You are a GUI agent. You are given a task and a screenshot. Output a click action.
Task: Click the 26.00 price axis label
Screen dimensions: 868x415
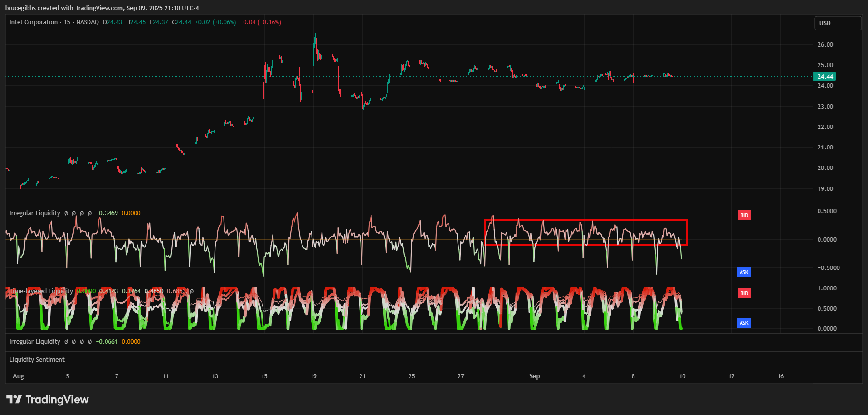click(825, 44)
